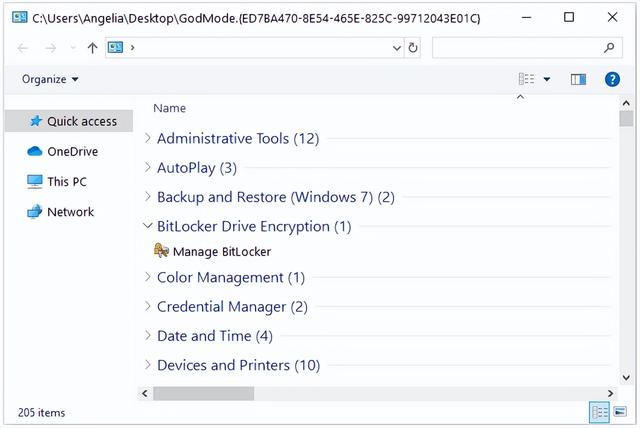
Task: Expand the Date and Time group
Action: (148, 335)
